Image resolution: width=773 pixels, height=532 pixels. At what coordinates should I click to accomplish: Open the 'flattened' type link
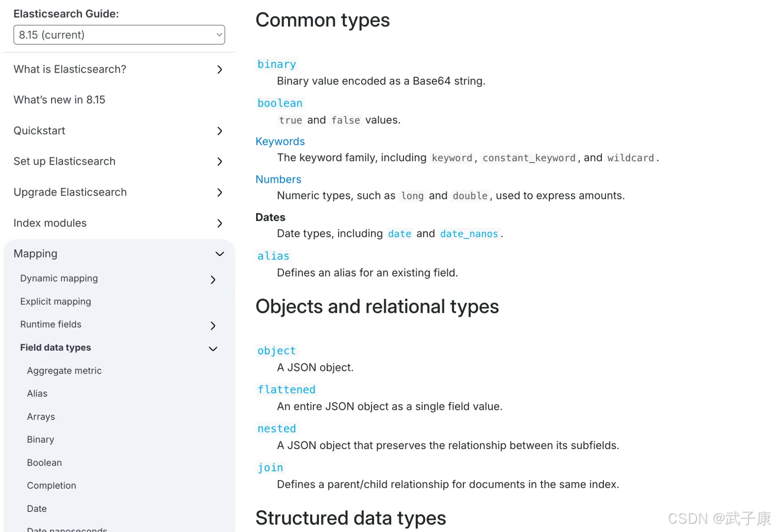(287, 390)
